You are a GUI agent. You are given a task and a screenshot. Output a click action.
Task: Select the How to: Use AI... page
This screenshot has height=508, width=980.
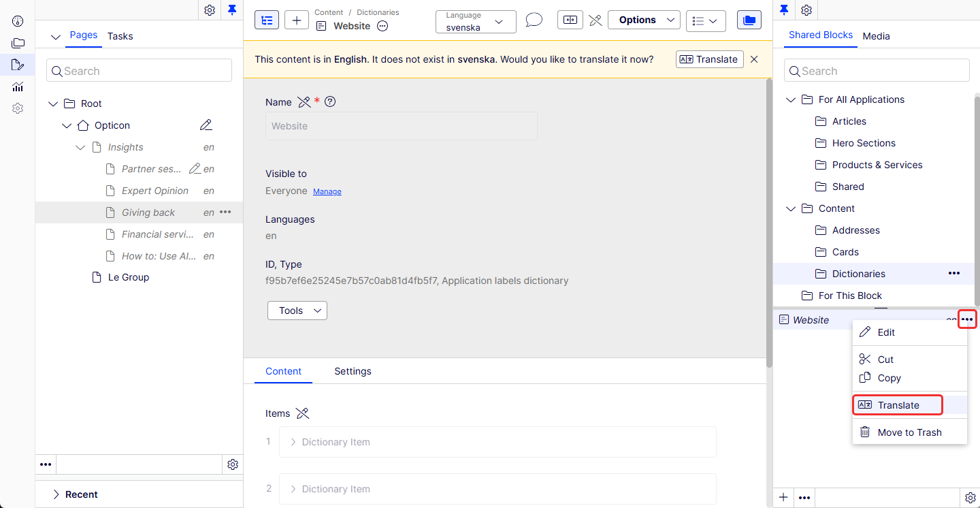coord(159,256)
